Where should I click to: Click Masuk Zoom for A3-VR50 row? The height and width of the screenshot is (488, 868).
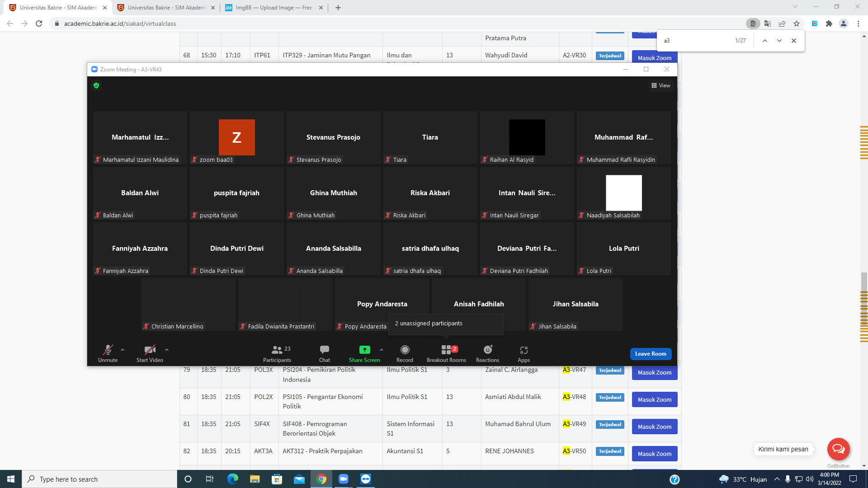coord(655,454)
